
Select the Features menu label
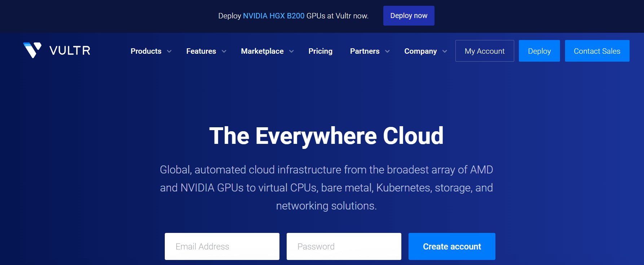pyautogui.click(x=201, y=51)
